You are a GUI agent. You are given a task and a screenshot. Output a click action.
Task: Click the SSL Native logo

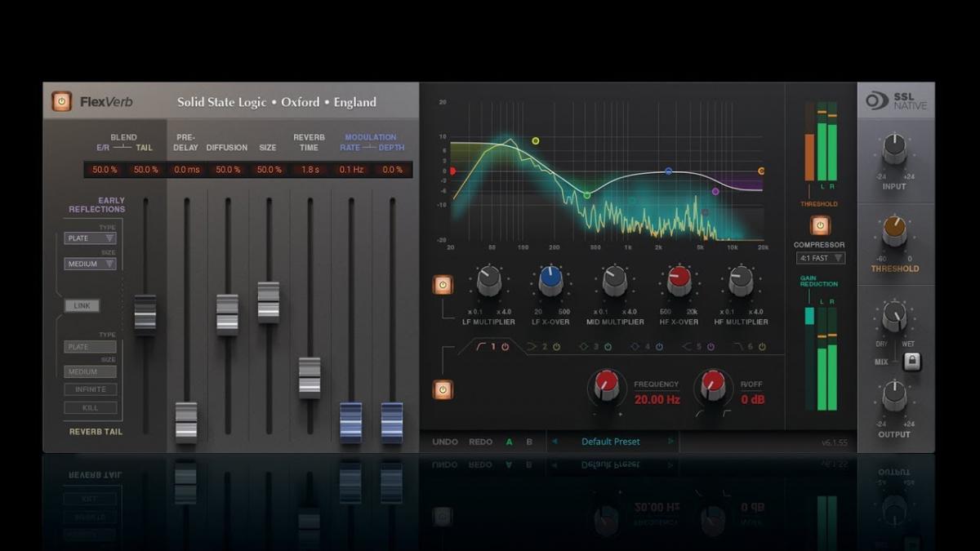click(895, 101)
